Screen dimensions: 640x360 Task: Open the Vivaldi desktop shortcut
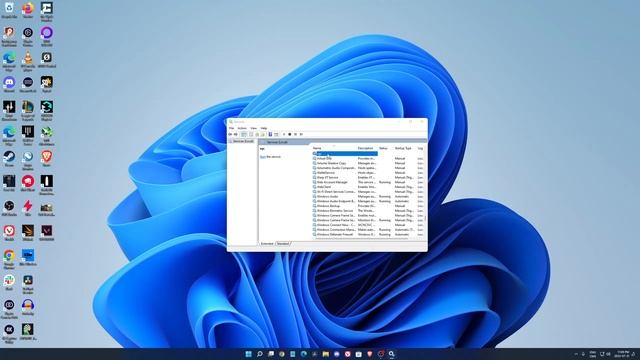(x=9, y=233)
